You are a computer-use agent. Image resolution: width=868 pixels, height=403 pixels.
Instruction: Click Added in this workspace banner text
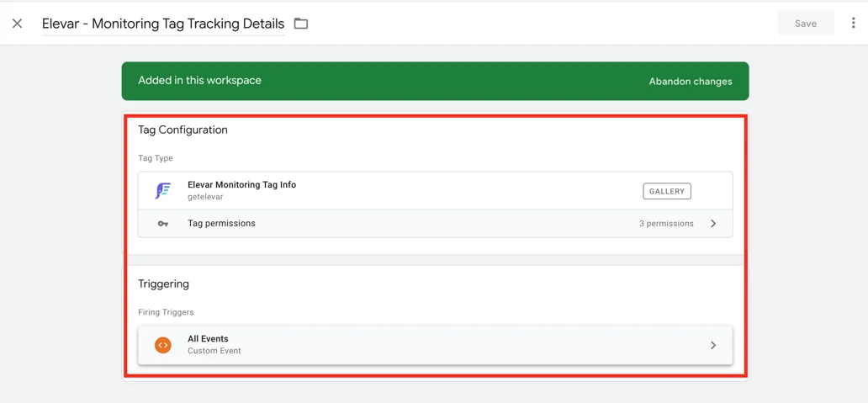pos(199,80)
